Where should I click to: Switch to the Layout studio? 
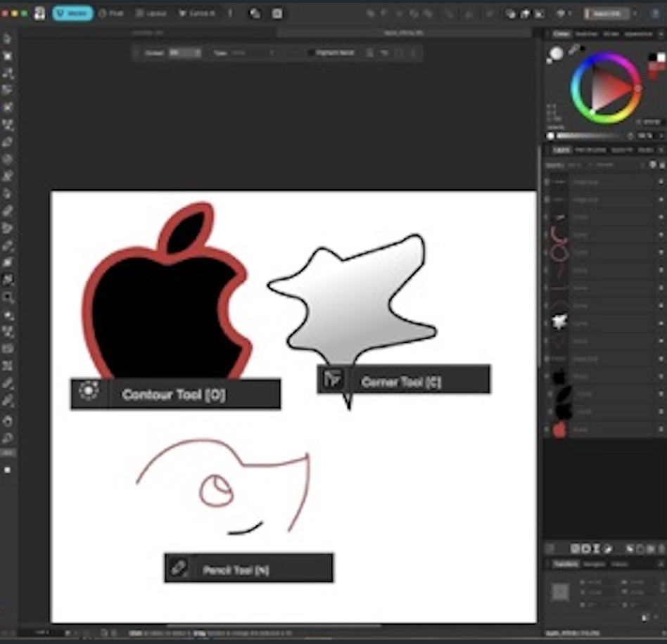[x=151, y=13]
